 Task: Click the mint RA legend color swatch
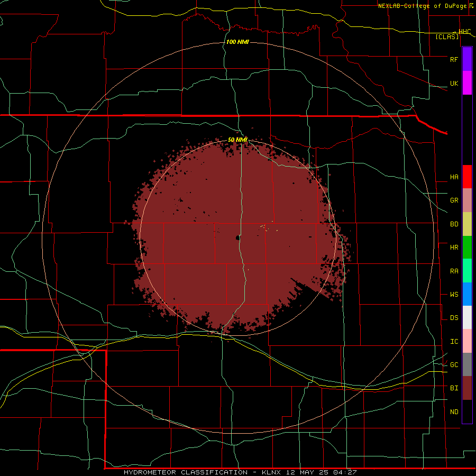point(467,271)
